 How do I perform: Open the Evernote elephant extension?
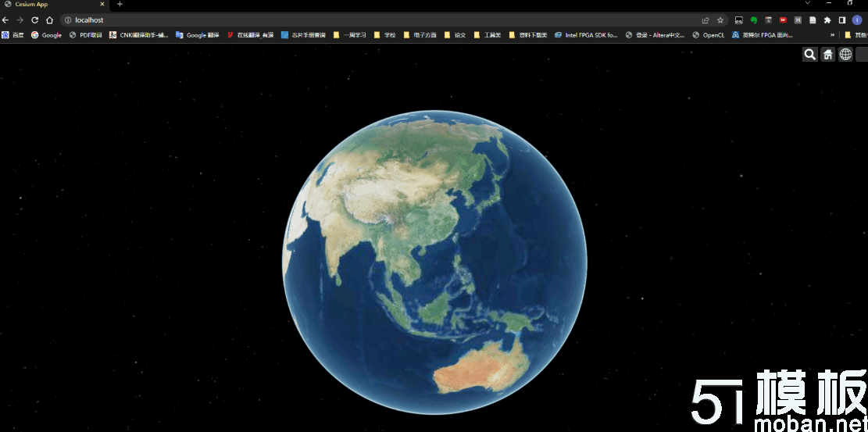point(753,20)
